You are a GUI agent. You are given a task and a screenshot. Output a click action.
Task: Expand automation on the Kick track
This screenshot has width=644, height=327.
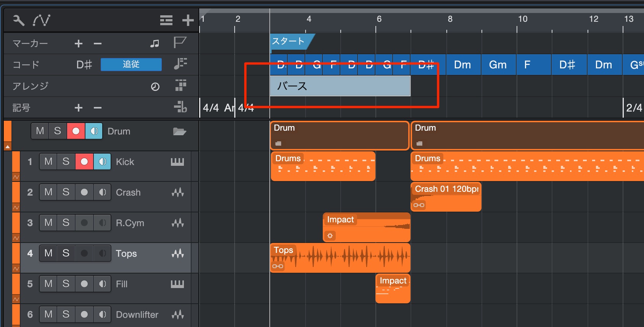coord(16,177)
